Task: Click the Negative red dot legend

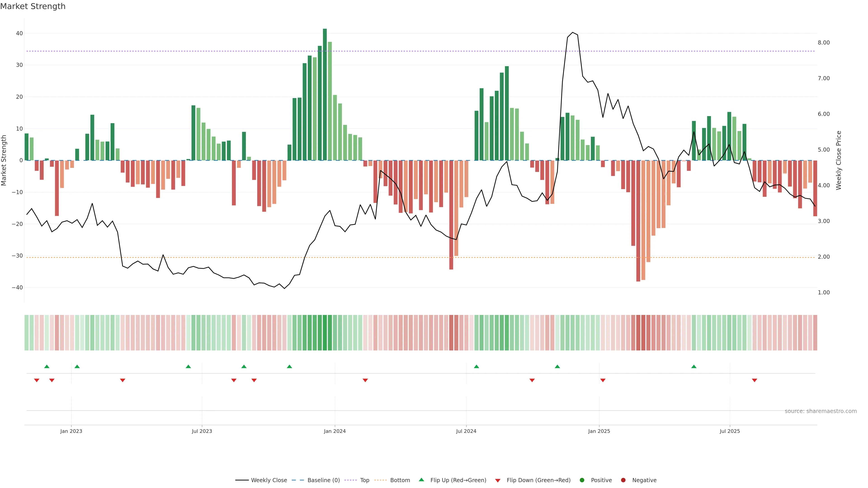Action: click(x=623, y=480)
